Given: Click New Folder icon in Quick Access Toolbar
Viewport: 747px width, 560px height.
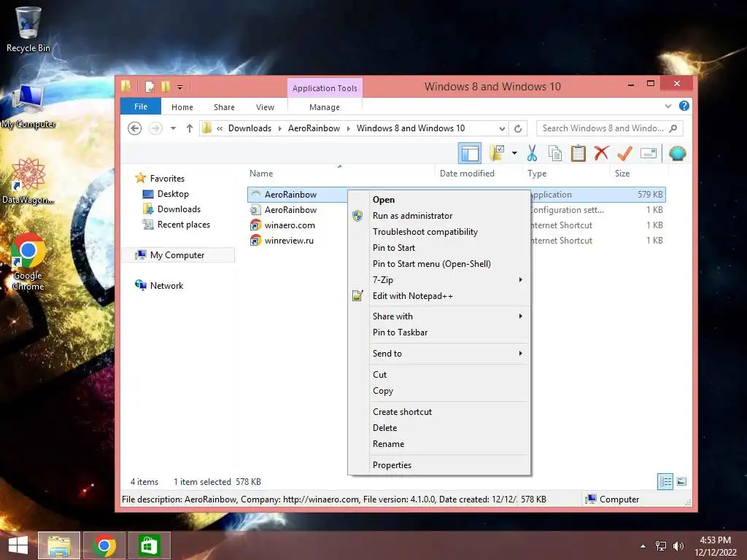Looking at the screenshot, I should coord(166,87).
